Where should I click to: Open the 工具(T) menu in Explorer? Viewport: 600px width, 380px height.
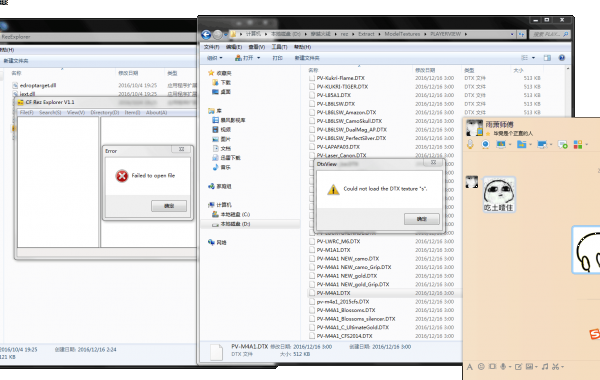[x=279, y=47]
